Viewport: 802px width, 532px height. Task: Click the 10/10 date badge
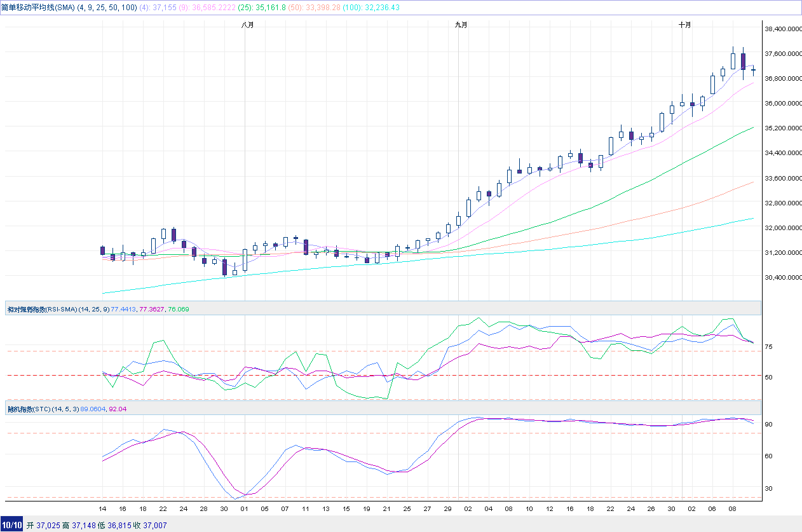[x=11, y=525]
